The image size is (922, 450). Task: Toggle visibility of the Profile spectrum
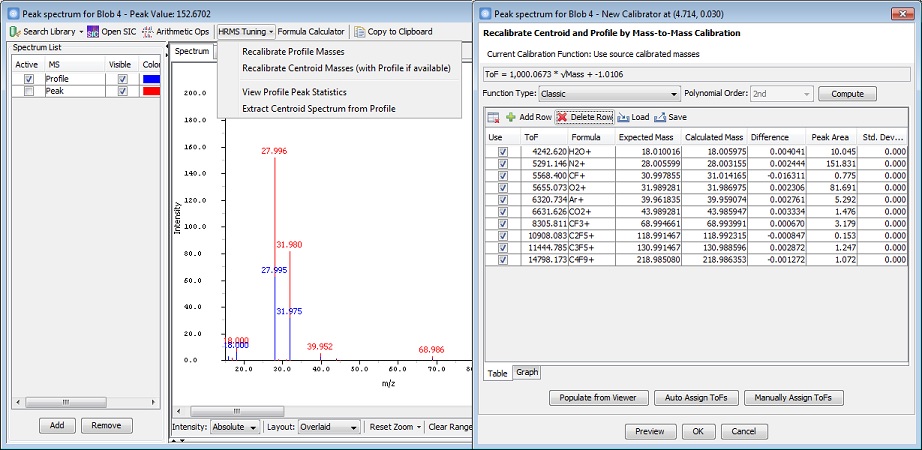[122, 79]
